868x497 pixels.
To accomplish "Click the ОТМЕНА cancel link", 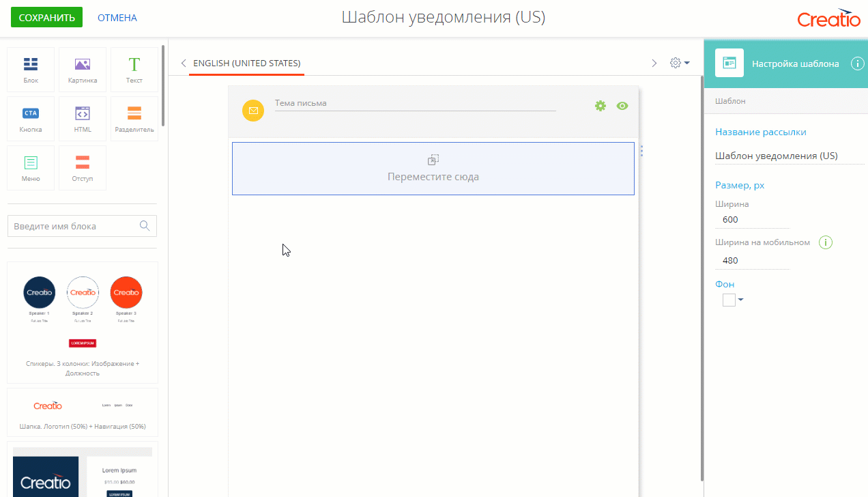I will coord(117,18).
